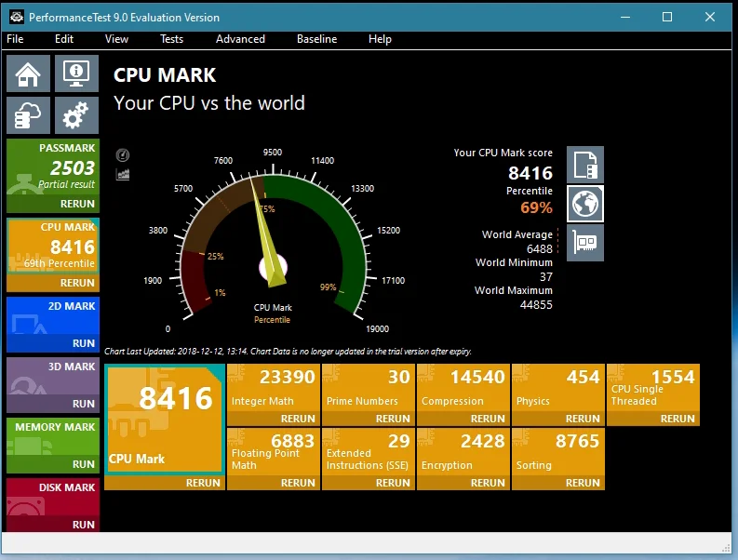
Task: Rerun the Extended Instructions (SSE) test
Action: (369, 483)
